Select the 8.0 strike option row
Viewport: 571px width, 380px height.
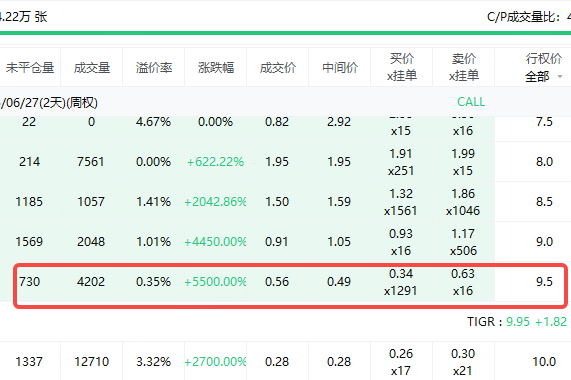(x=286, y=162)
